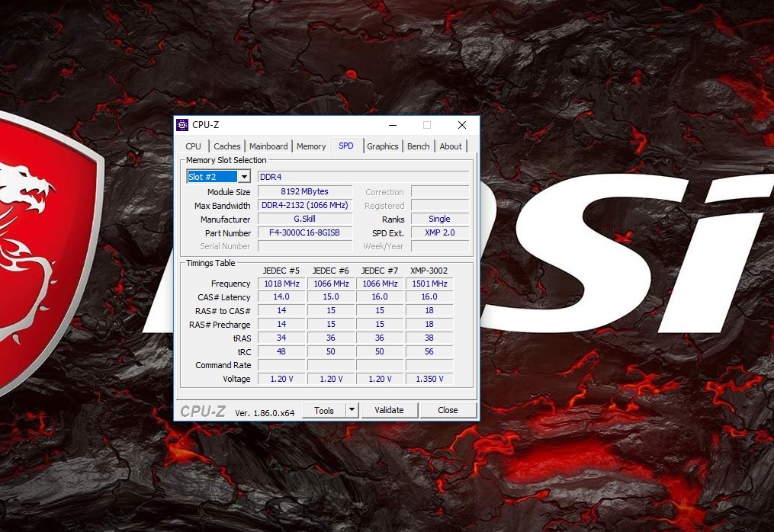Open the Mainboard tab
The height and width of the screenshot is (532, 774).
pos(268,146)
